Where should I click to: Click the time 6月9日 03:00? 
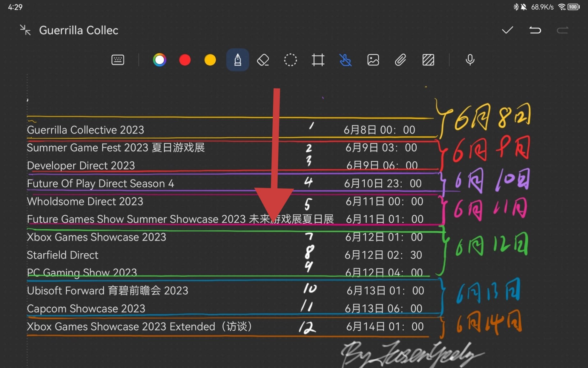[381, 148]
